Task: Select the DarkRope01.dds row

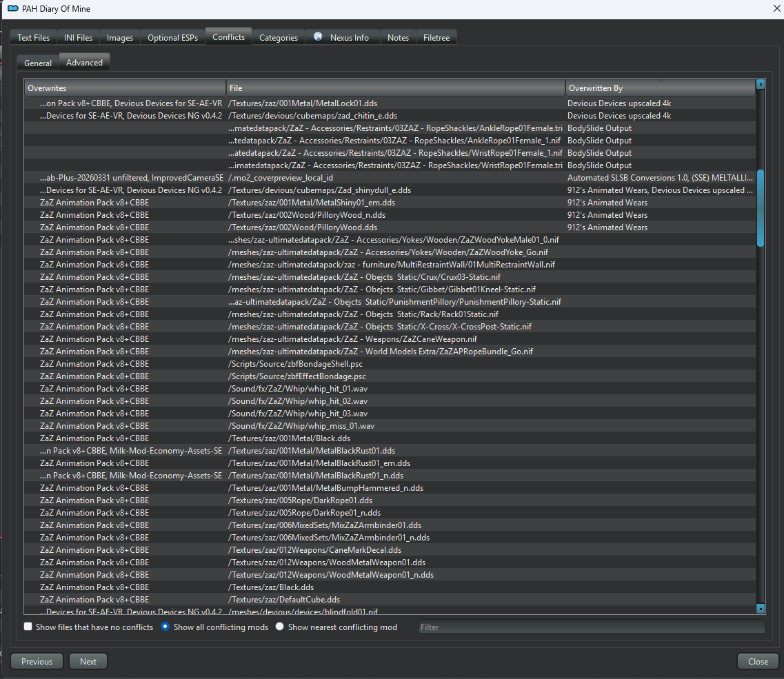Action: pos(390,500)
